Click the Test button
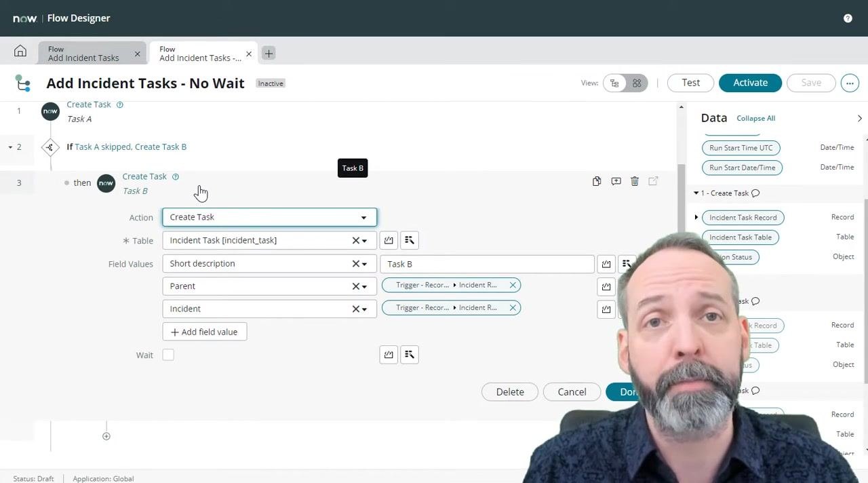The image size is (868, 483). click(x=690, y=83)
